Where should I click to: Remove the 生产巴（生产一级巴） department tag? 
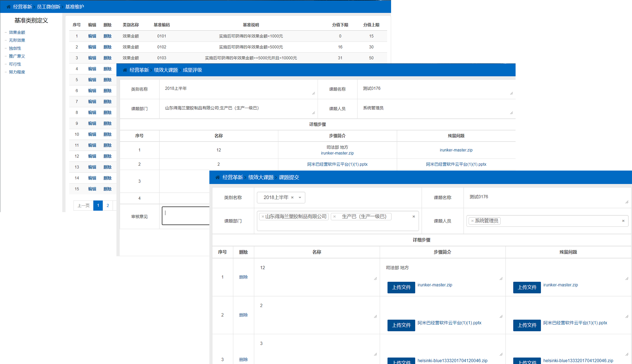(x=334, y=217)
